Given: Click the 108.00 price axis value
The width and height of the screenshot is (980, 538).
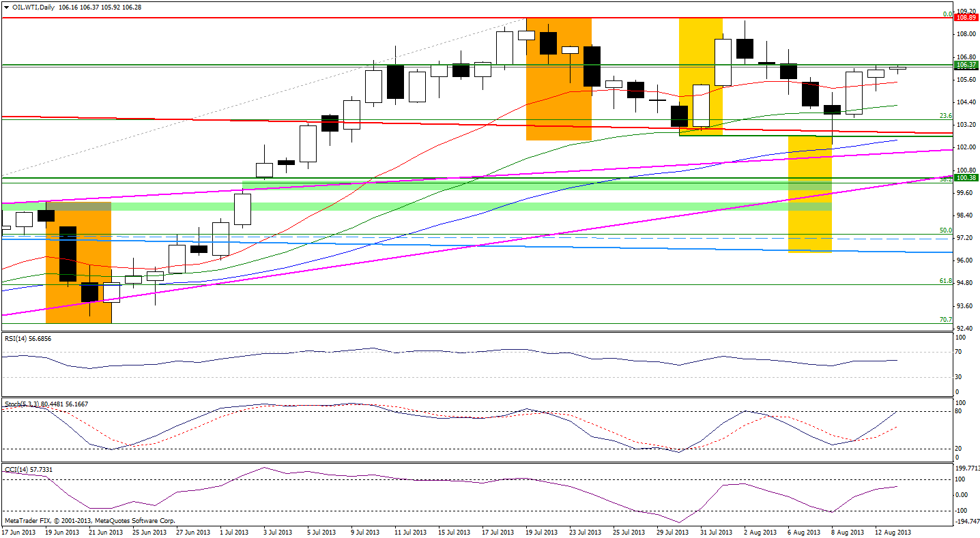Looking at the screenshot, I should click(966, 34).
